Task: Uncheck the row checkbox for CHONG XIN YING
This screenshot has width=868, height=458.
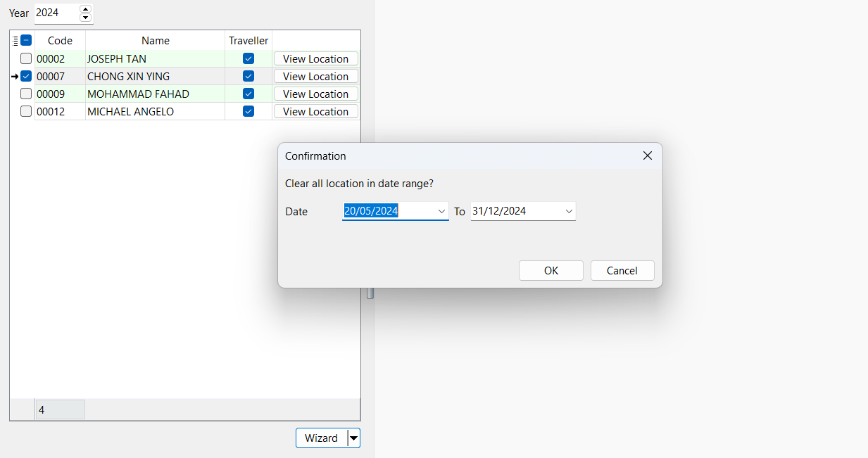Action: [x=26, y=76]
